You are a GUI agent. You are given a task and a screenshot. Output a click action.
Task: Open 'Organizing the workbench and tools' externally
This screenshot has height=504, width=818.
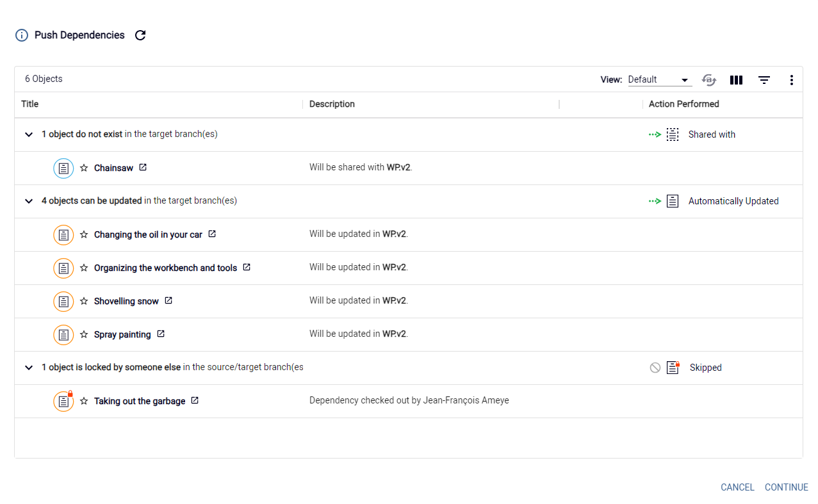(247, 267)
